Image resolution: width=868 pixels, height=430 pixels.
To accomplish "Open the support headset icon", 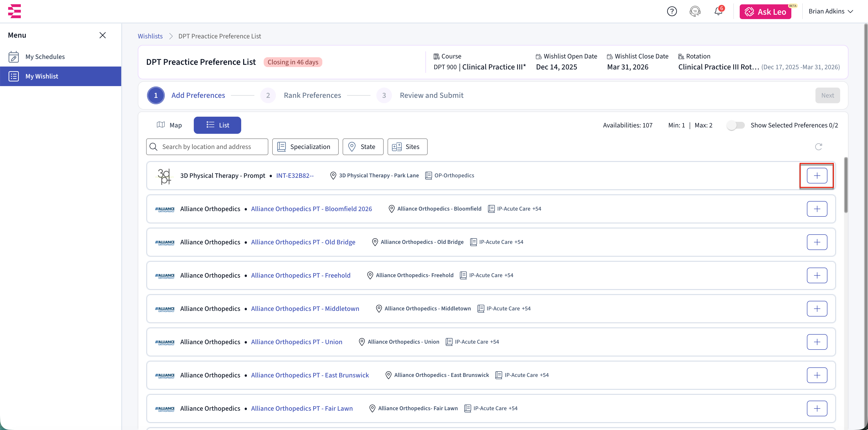I will click(695, 11).
